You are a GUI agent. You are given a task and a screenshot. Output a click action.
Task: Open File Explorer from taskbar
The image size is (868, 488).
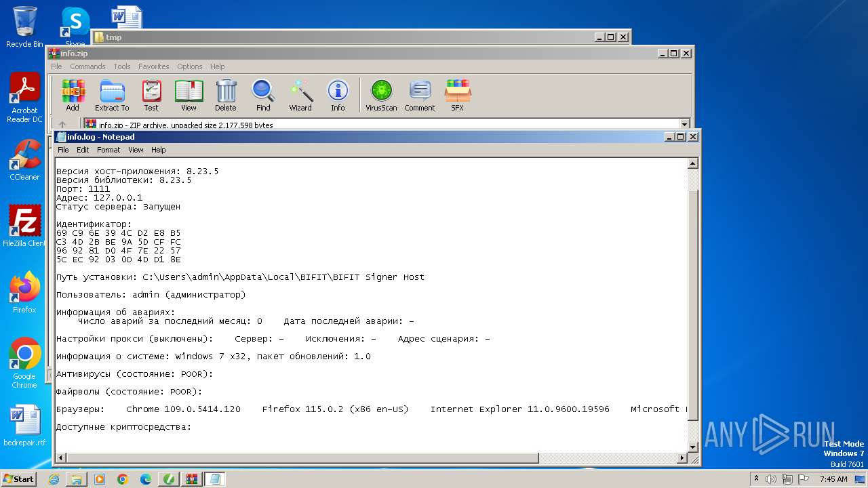tap(77, 479)
